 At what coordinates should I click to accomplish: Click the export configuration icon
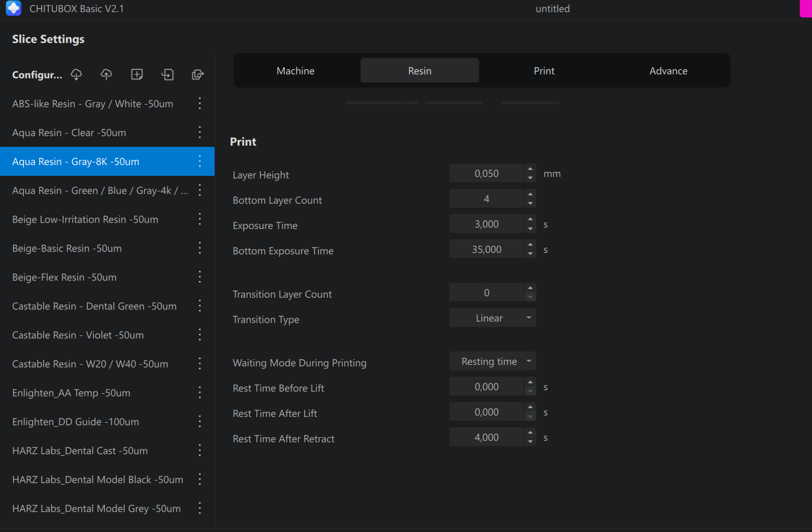(198, 75)
